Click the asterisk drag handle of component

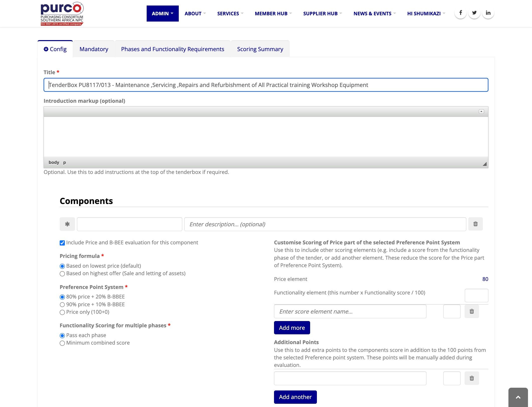[67, 224]
